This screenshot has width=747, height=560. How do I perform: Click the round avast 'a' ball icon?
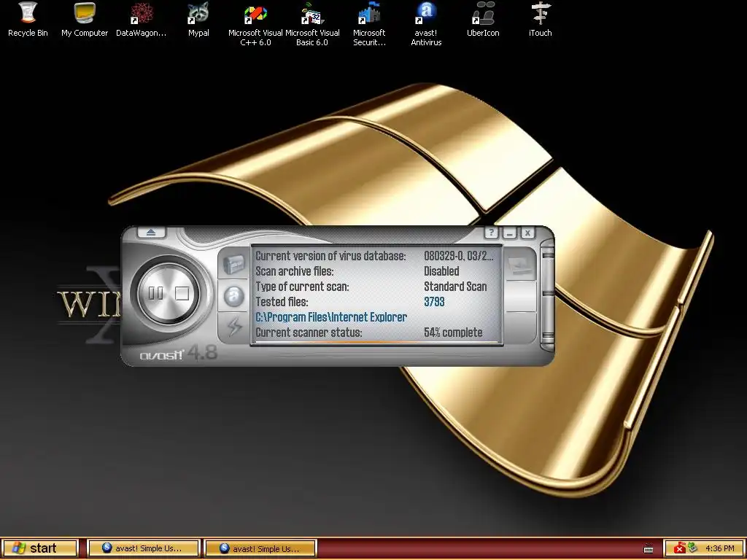point(233,296)
